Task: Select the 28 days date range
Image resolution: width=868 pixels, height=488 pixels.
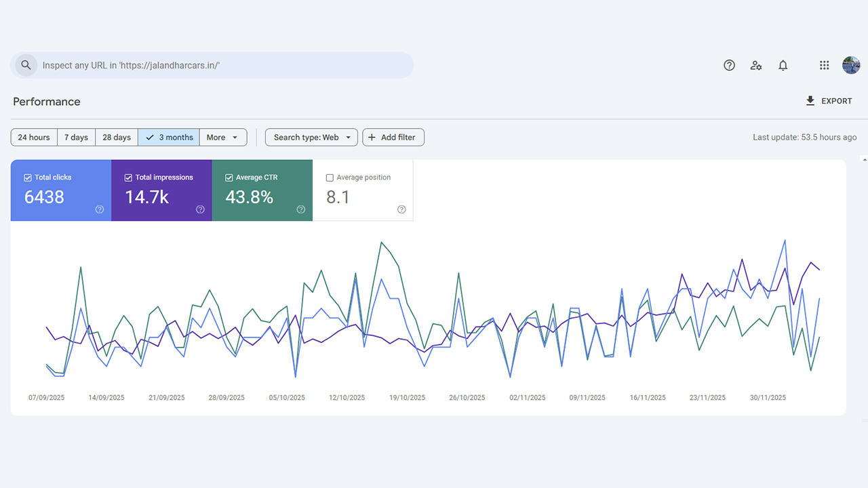Action: (x=116, y=137)
